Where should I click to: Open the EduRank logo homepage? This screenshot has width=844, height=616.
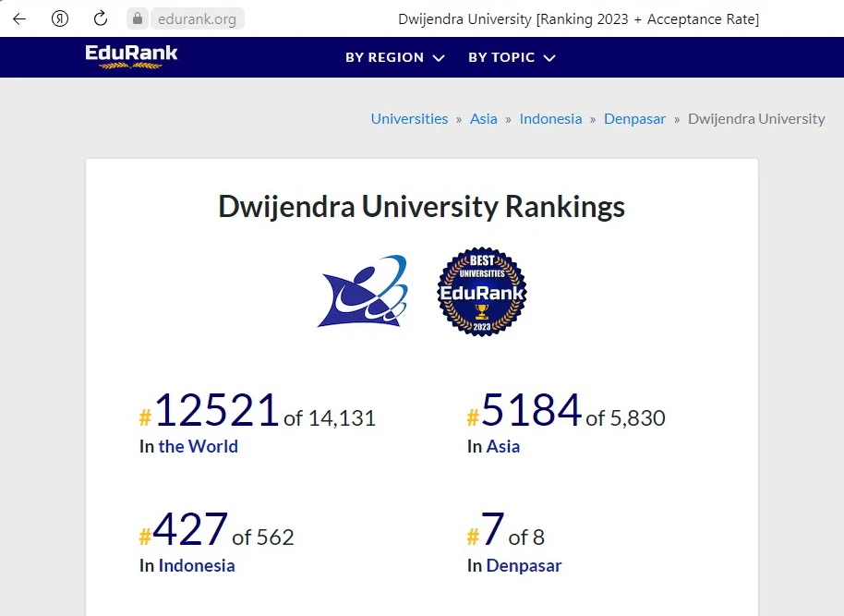pos(131,56)
